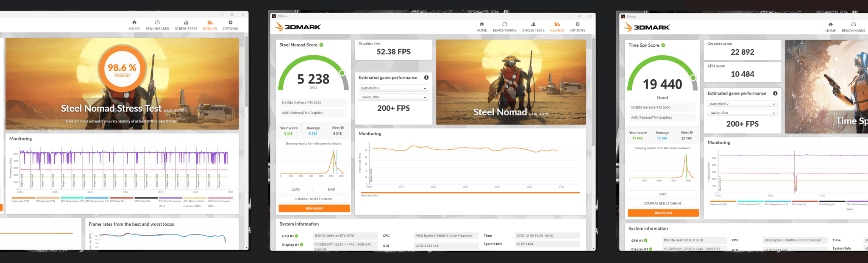This screenshot has height=263, width=868.
Task: Open OPTIONS gear in the Stress Test window
Action: click(x=231, y=25)
